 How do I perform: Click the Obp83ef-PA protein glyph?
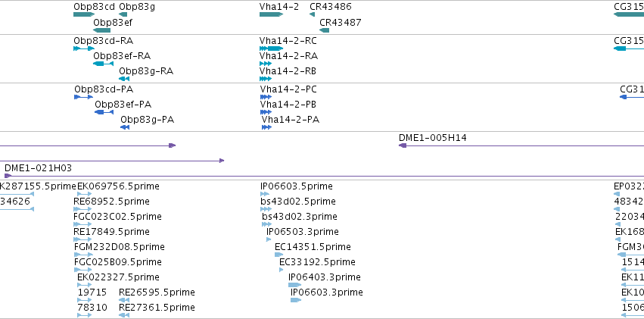pyautogui.click(x=104, y=112)
